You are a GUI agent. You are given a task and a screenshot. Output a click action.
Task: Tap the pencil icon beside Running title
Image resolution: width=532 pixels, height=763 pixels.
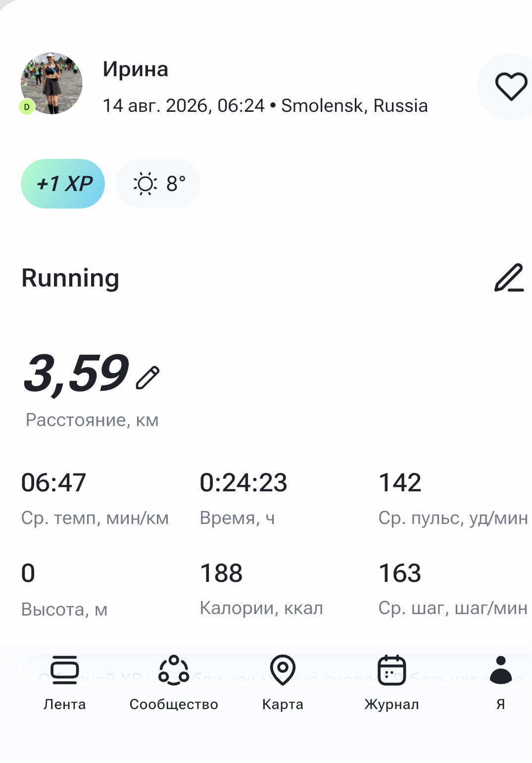coord(509,278)
